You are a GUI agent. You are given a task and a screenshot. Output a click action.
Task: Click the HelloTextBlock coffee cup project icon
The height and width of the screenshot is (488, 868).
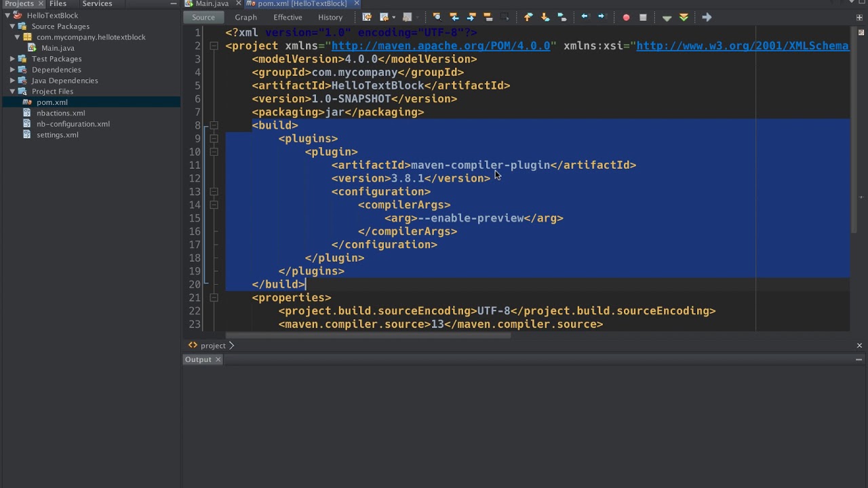(18, 16)
